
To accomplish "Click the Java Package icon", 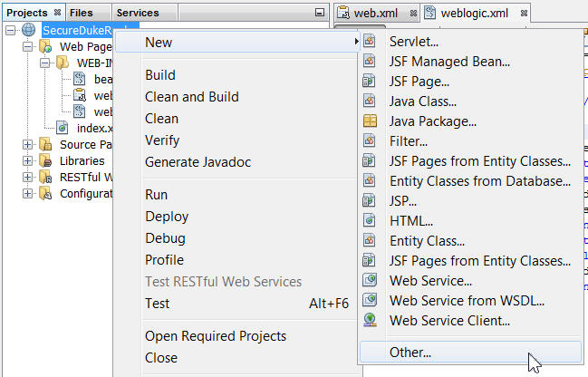I will click(370, 121).
